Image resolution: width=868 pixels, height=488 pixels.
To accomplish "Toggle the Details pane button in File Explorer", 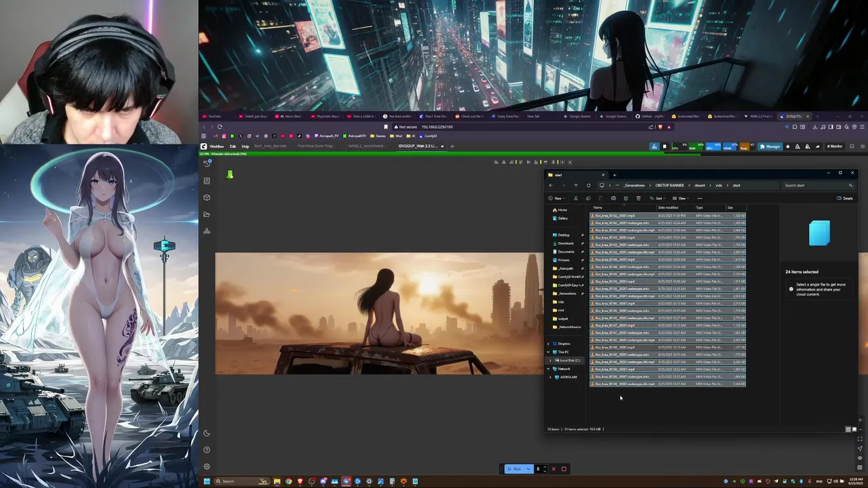I will (846, 199).
